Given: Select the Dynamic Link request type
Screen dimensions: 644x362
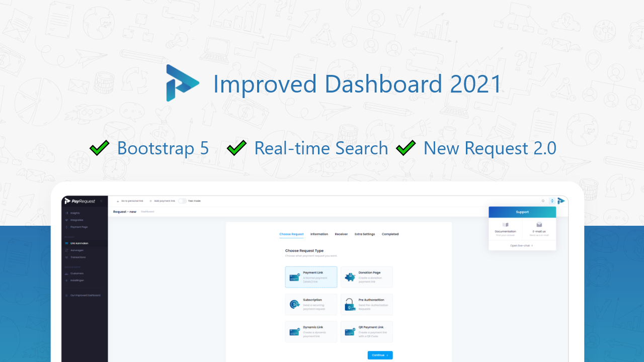Looking at the screenshot, I should click(311, 332).
